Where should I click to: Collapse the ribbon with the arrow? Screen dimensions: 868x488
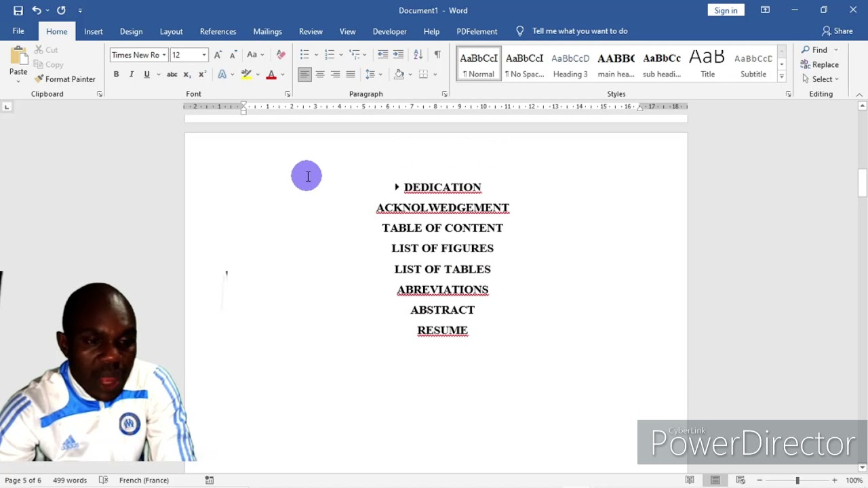point(859,94)
